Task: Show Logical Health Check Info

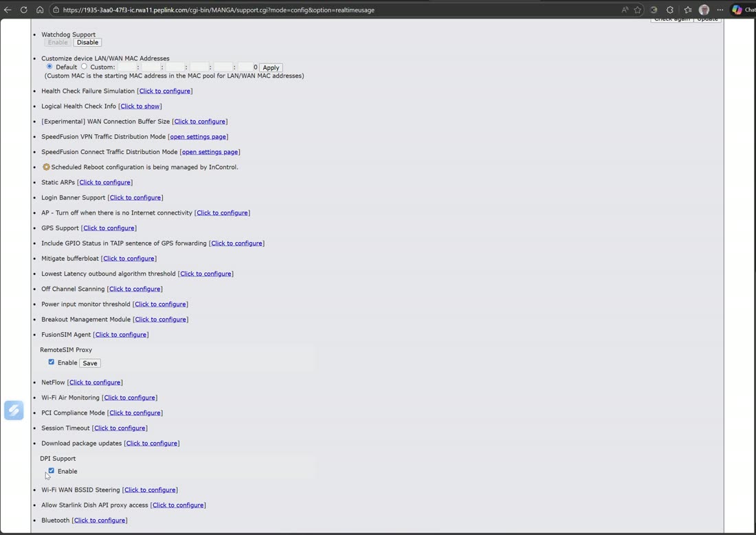Action: pos(140,106)
